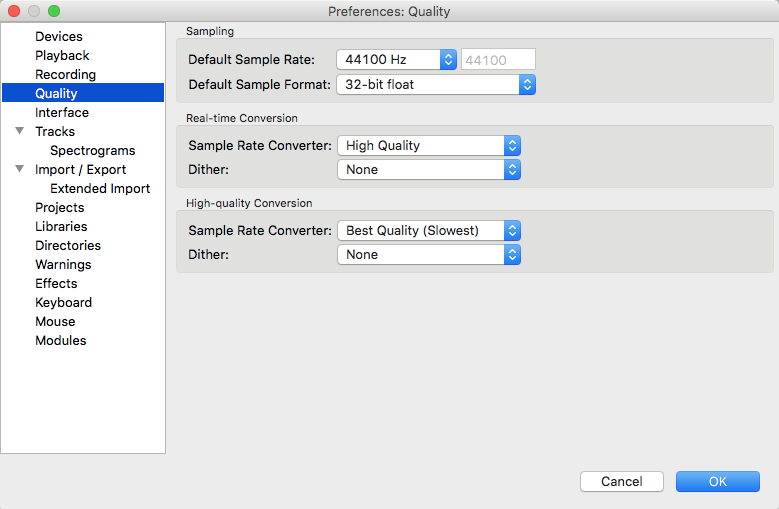Open the Default Sample Format dropdown

(436, 85)
